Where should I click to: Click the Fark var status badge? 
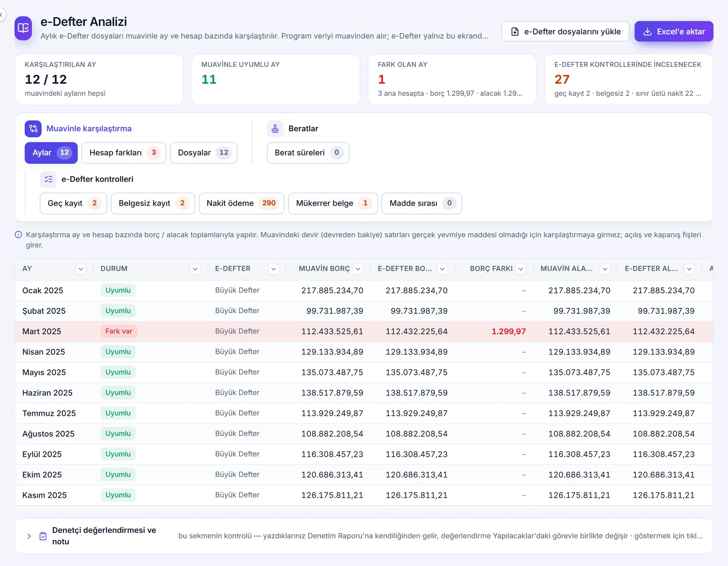[119, 331]
